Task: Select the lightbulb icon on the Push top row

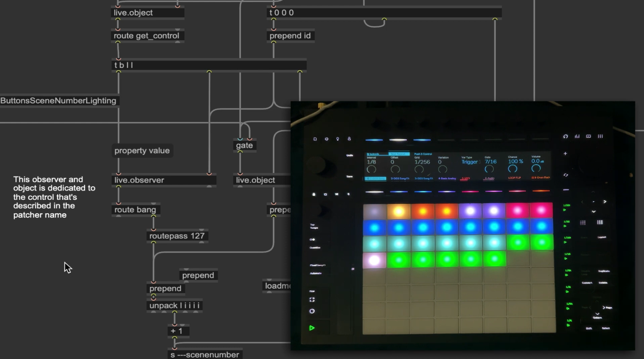Action: point(338,139)
